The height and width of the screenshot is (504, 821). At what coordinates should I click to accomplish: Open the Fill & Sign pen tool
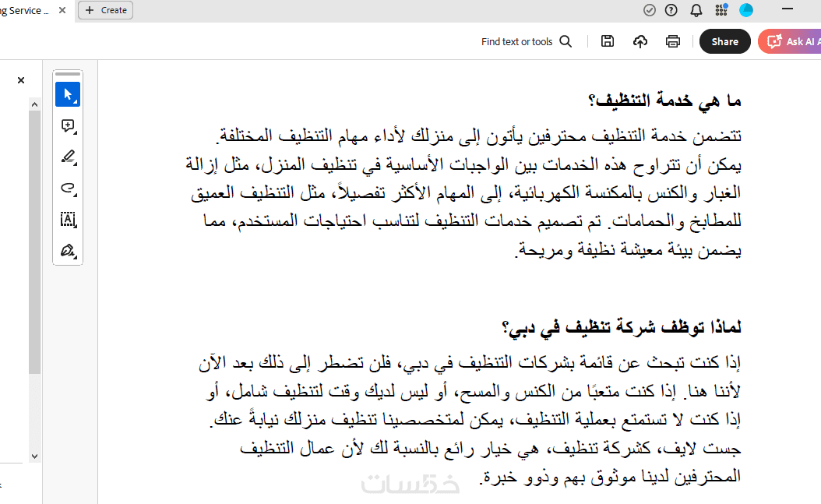click(68, 251)
